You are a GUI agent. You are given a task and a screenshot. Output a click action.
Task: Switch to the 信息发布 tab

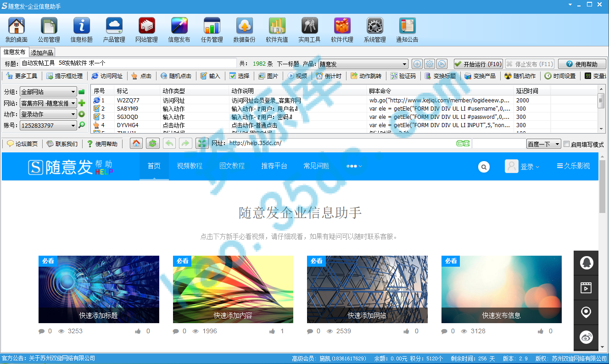pos(15,52)
